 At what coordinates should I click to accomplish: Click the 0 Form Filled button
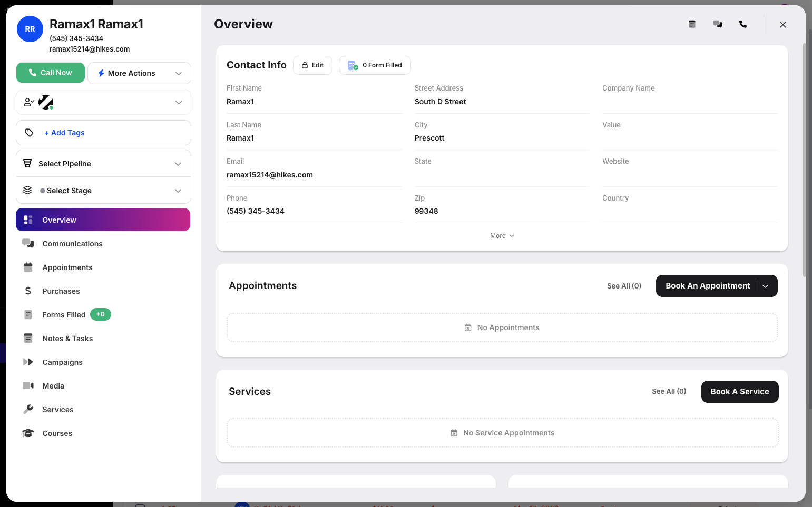tap(375, 65)
